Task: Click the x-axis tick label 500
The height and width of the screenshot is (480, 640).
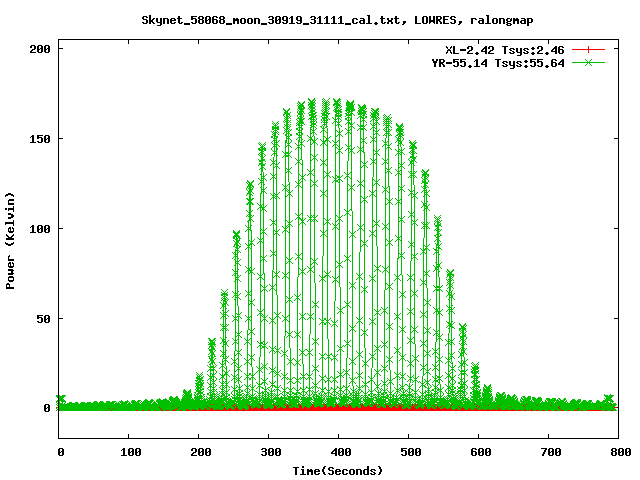Action: coord(411,452)
